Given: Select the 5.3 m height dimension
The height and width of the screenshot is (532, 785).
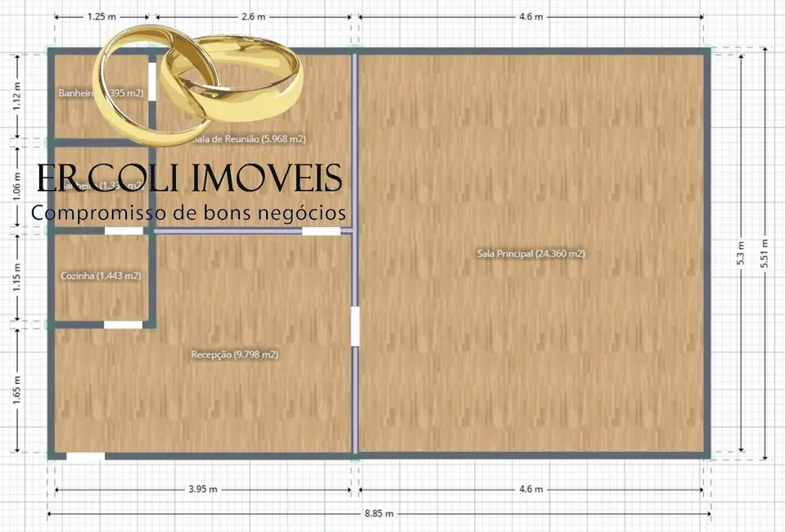Looking at the screenshot, I should tap(741, 254).
